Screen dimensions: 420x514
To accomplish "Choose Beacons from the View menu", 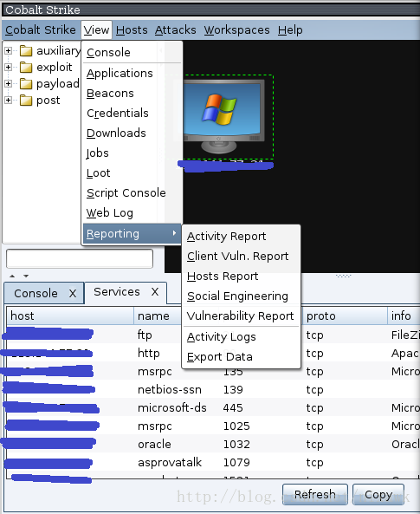I will 132,93.
